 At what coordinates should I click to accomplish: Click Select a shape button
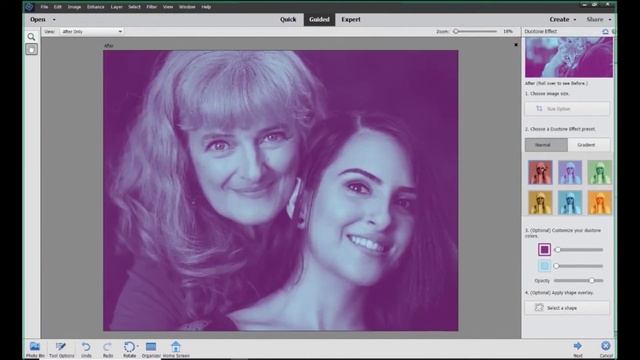click(x=567, y=308)
